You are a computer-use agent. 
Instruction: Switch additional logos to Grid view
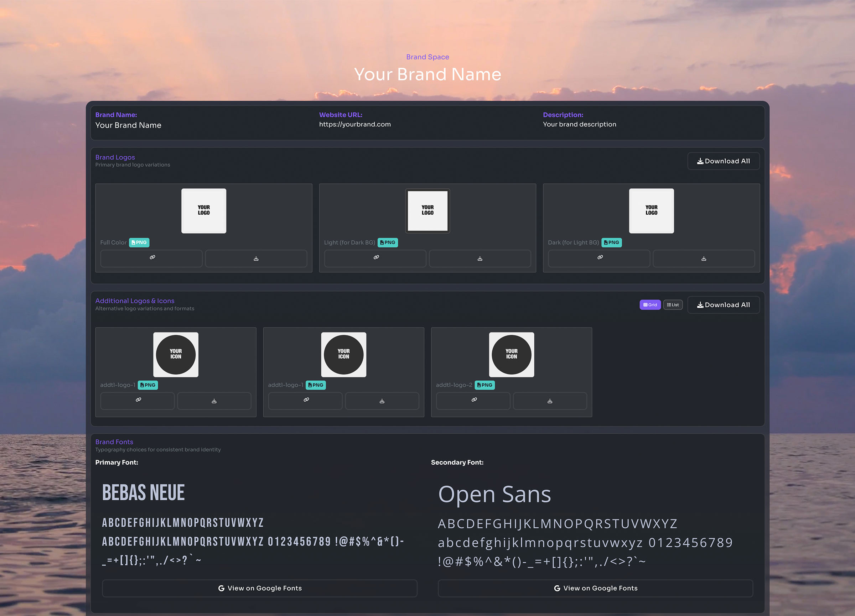click(x=650, y=305)
